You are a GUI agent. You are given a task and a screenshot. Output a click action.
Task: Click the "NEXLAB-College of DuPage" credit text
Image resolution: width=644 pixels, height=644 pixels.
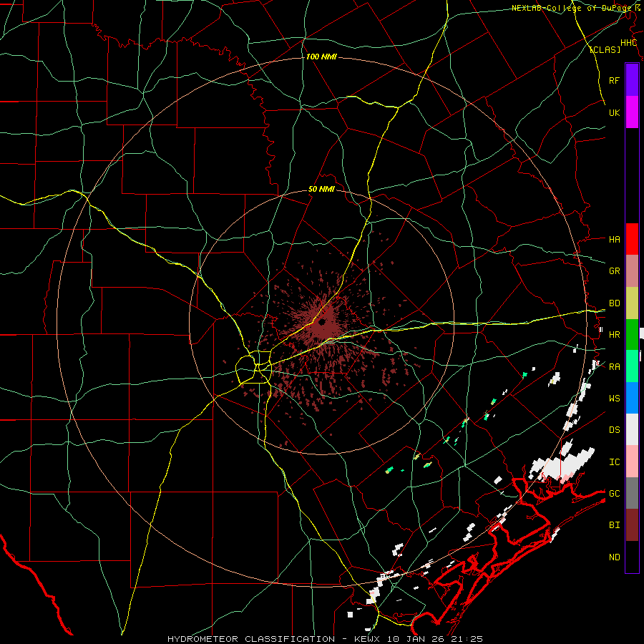(x=570, y=8)
